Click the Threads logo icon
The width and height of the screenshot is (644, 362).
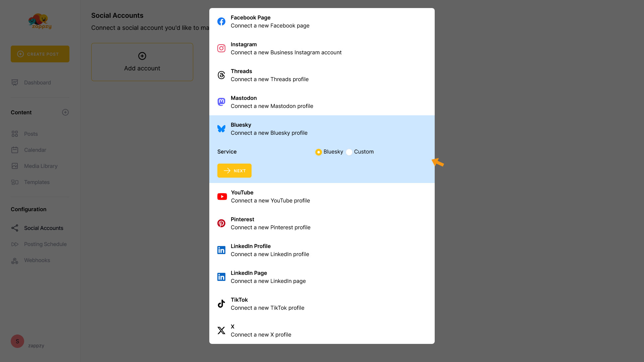pyautogui.click(x=221, y=75)
